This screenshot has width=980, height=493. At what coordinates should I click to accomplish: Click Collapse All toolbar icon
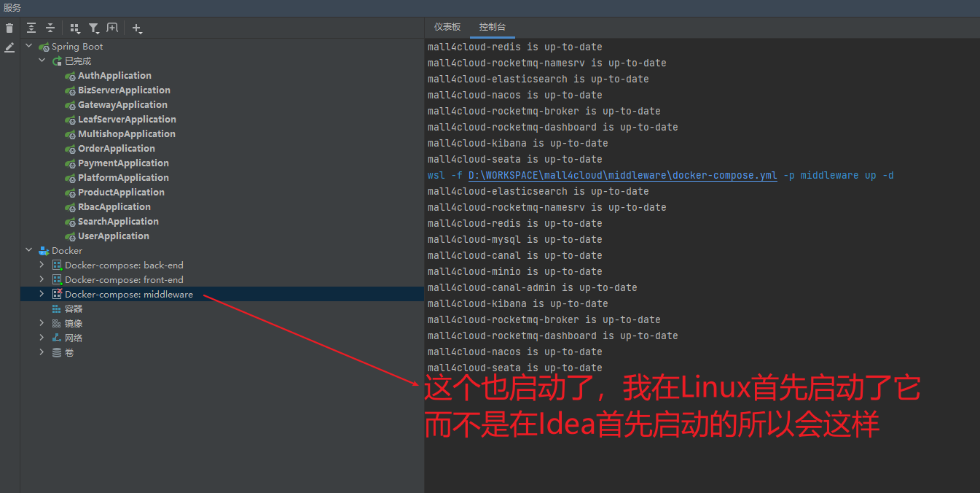[50, 28]
